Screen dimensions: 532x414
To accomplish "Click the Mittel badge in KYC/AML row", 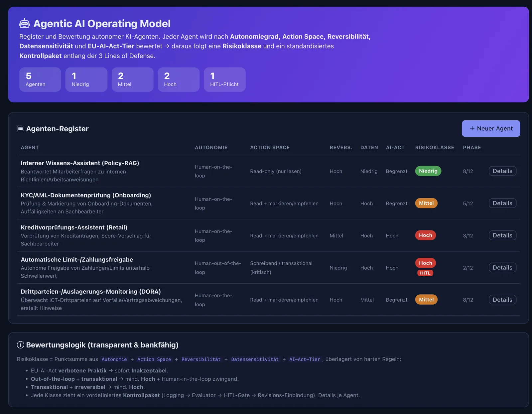I will point(426,203).
